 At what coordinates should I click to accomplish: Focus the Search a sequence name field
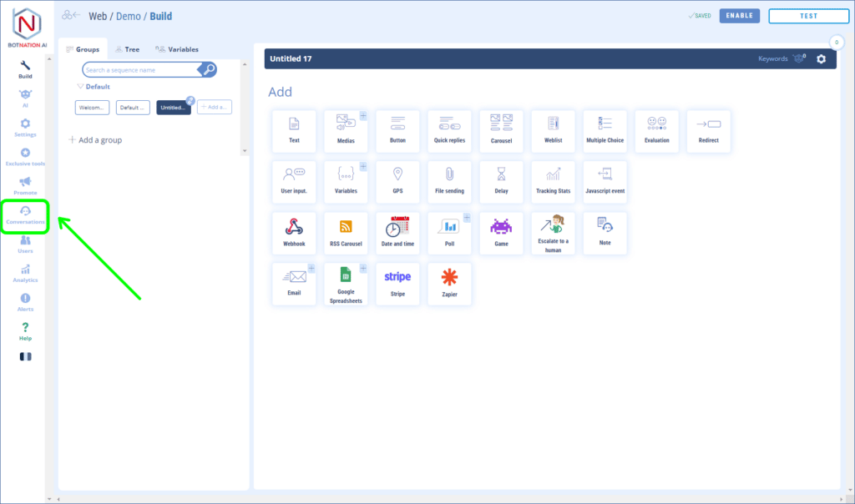[x=142, y=70]
